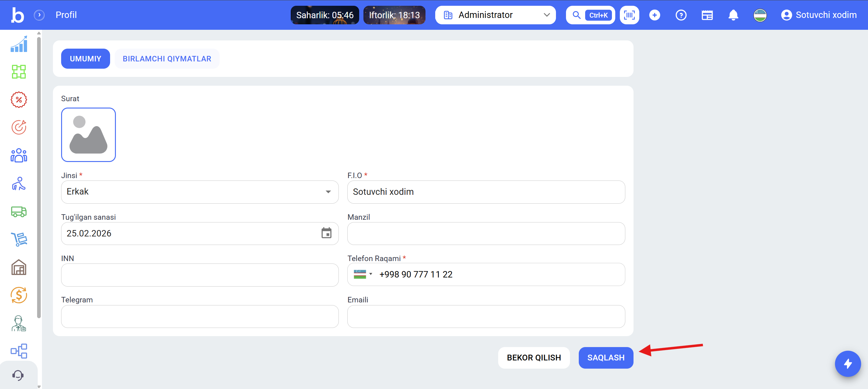868x389 pixels.
Task: Open the customers group sidebar icon
Action: pyautogui.click(x=19, y=156)
